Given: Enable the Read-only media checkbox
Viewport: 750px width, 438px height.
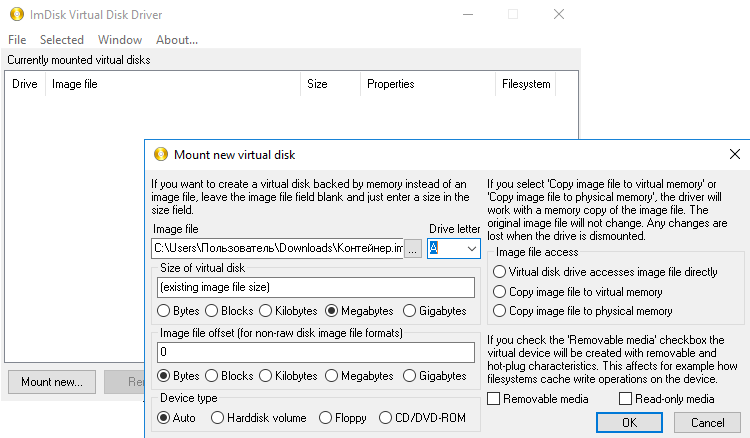Looking at the screenshot, I should click(x=666, y=399).
